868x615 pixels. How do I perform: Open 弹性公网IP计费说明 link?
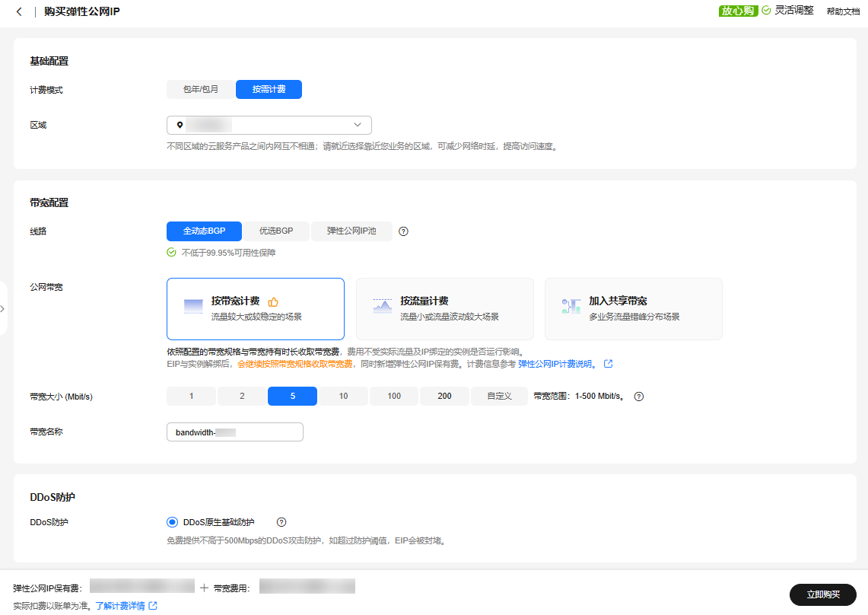coord(558,364)
